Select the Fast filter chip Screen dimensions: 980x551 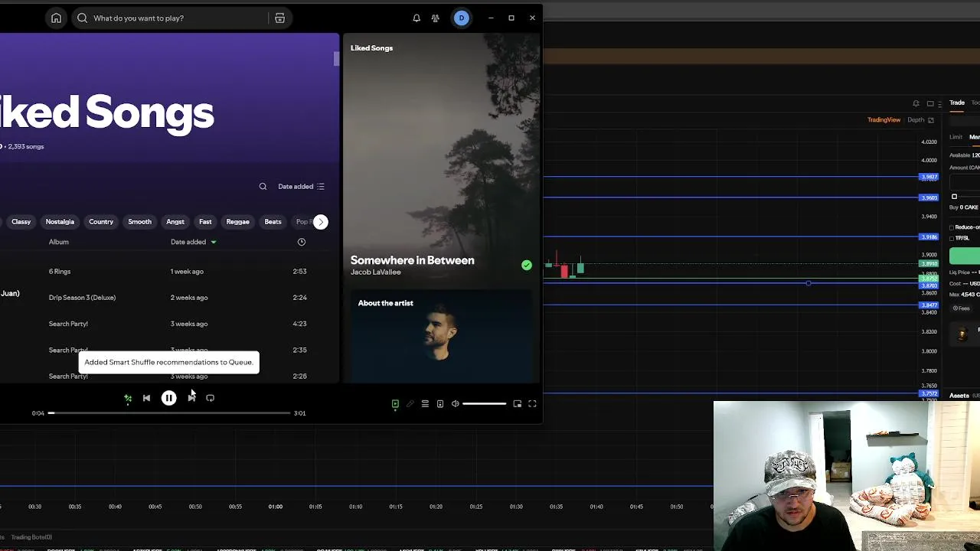[x=205, y=222]
